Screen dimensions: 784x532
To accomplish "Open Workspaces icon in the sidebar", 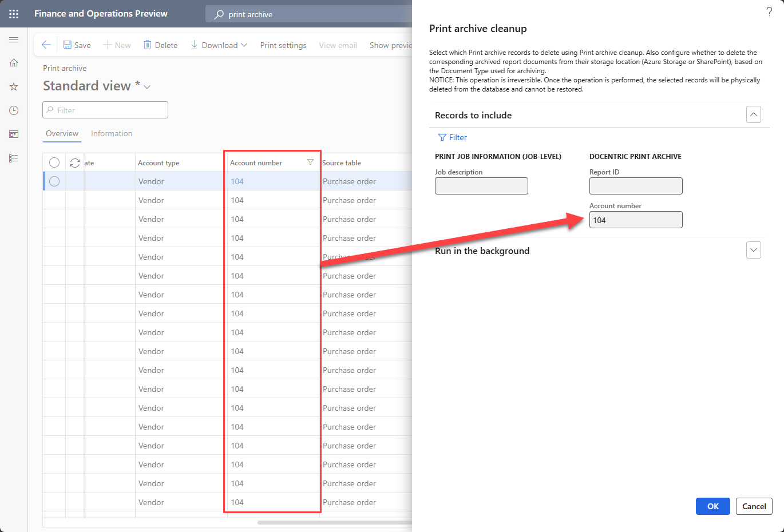I will 14,134.
